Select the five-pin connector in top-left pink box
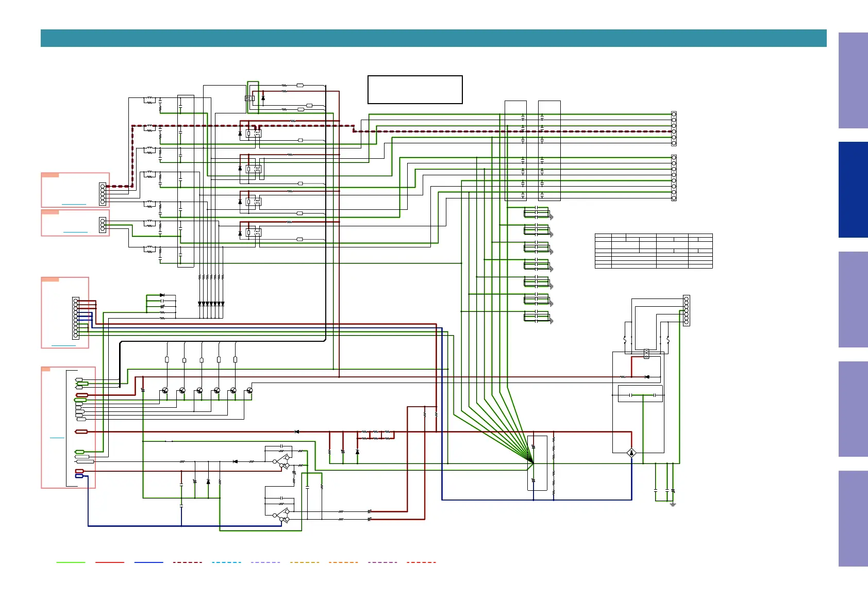The height and width of the screenshot is (614, 868). (103, 194)
